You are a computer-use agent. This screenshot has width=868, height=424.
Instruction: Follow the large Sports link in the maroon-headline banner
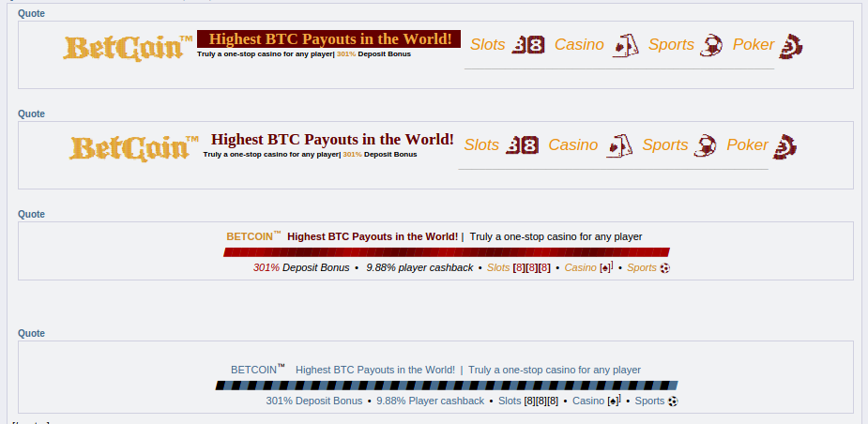pyautogui.click(x=671, y=44)
